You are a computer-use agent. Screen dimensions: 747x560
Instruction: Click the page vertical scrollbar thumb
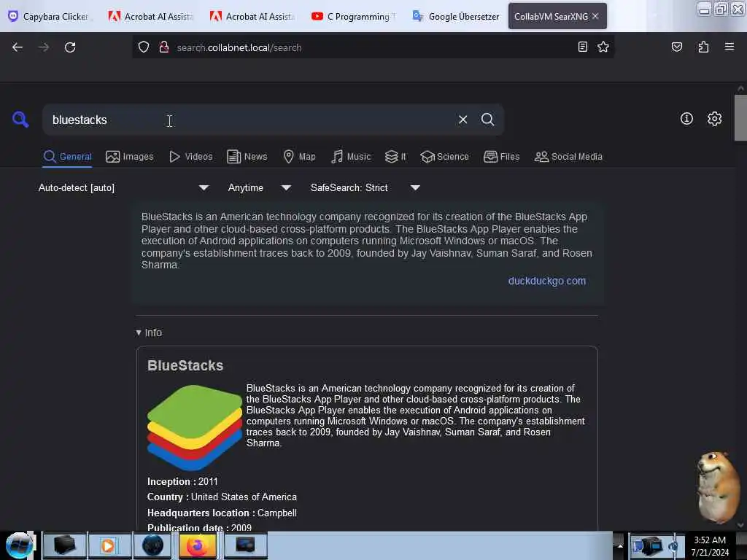pos(740,117)
